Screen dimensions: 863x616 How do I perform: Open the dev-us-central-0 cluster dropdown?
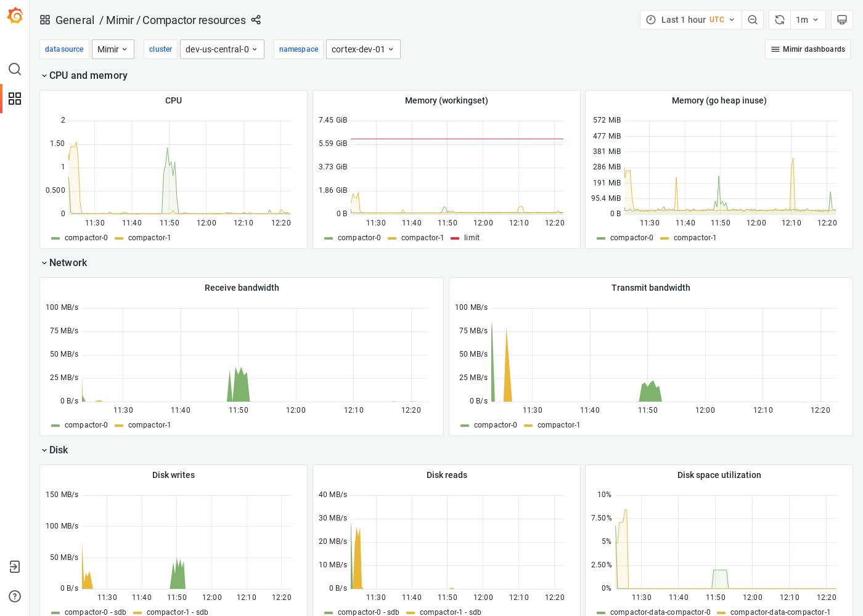click(x=222, y=49)
